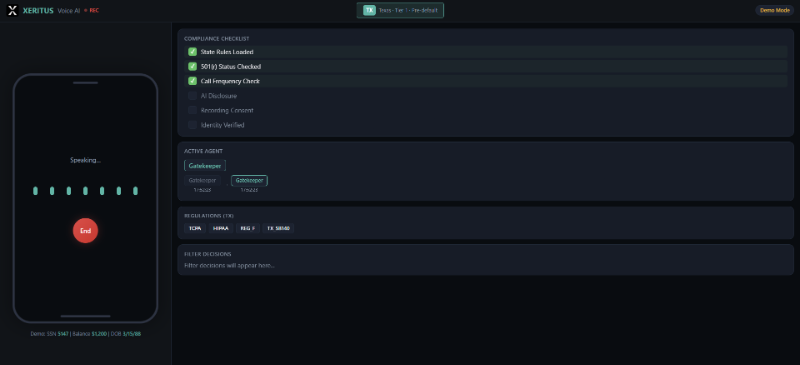
Task: Click the demo DOB value 3/15/88
Action: point(132,334)
